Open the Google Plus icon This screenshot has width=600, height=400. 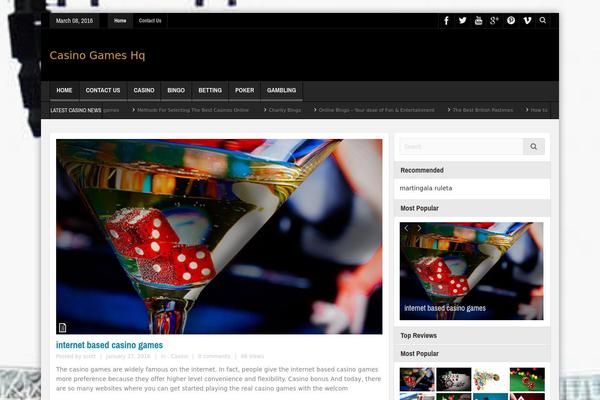pos(494,21)
